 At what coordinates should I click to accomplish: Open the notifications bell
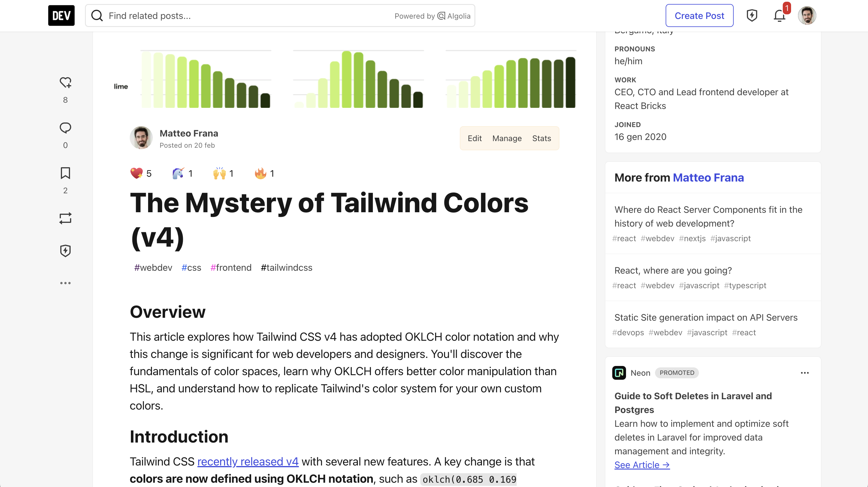coord(779,15)
